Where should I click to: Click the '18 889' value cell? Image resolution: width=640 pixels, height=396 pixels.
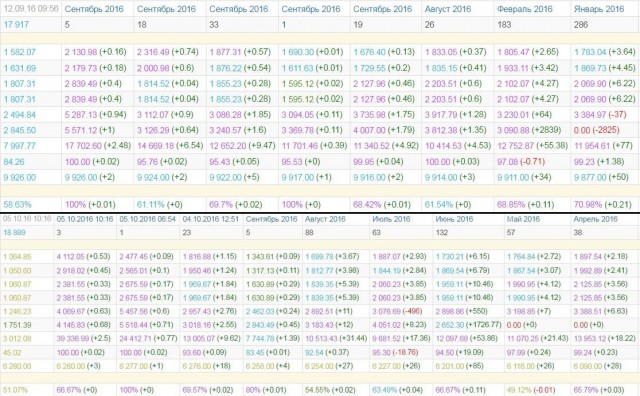click(x=14, y=232)
